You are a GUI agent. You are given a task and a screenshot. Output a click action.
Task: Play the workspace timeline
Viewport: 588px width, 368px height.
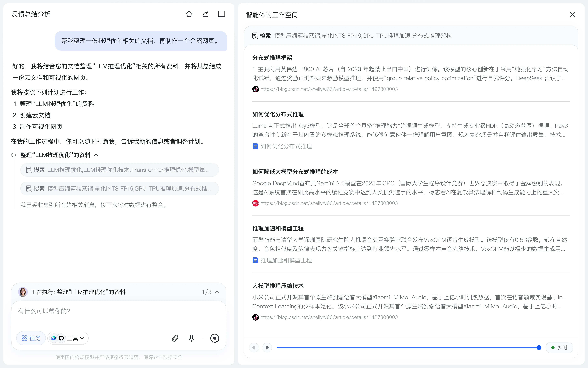point(267,348)
